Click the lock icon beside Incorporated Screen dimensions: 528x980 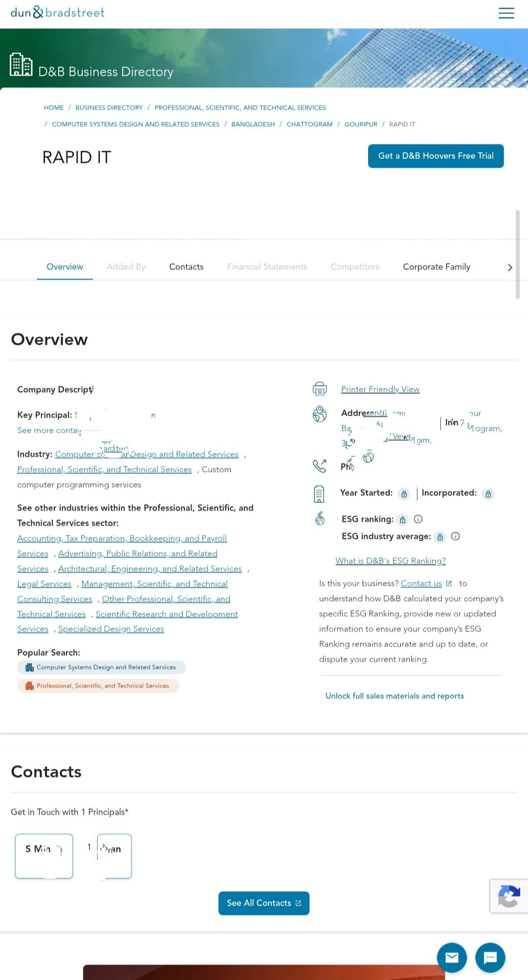pos(488,494)
